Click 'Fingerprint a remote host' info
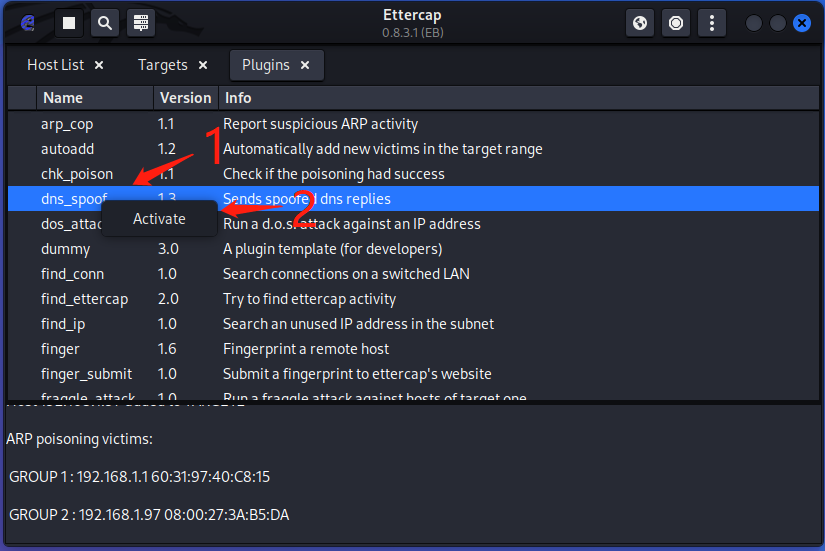The height and width of the screenshot is (551, 825). (306, 349)
